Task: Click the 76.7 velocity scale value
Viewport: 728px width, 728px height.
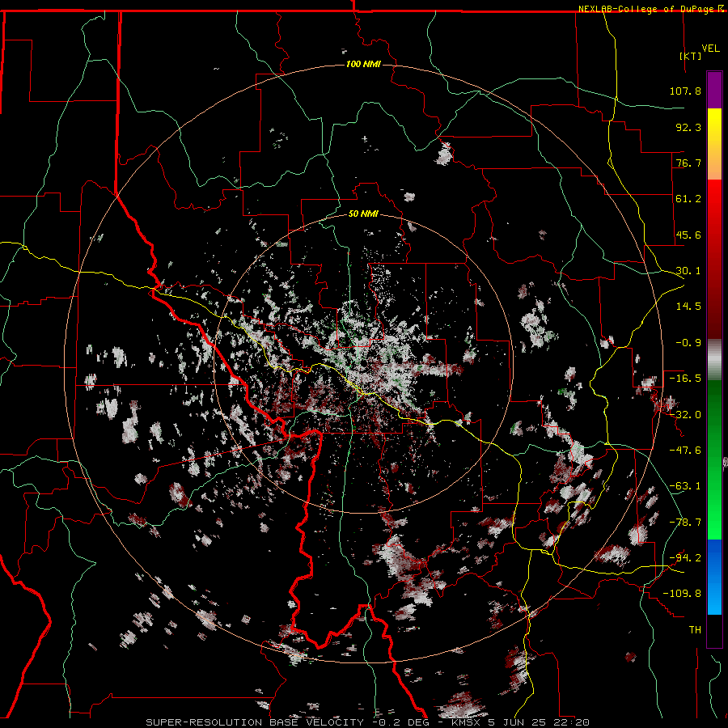Action: (688, 163)
